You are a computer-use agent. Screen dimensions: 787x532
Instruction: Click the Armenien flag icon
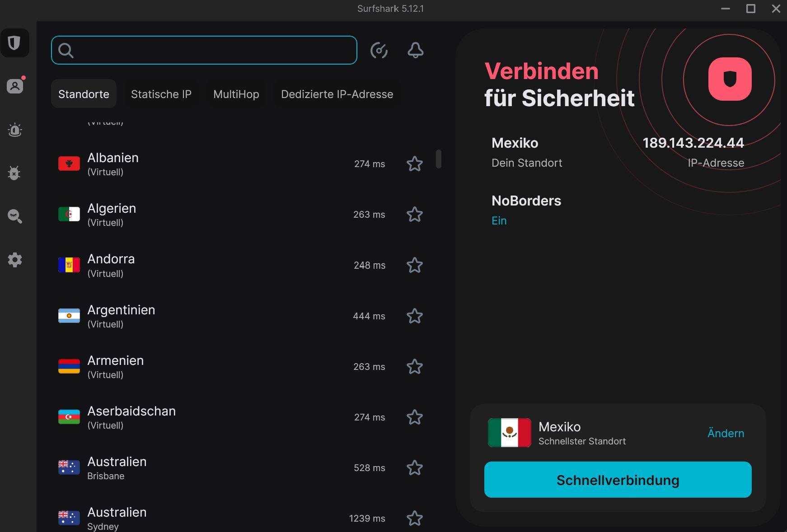click(x=69, y=366)
